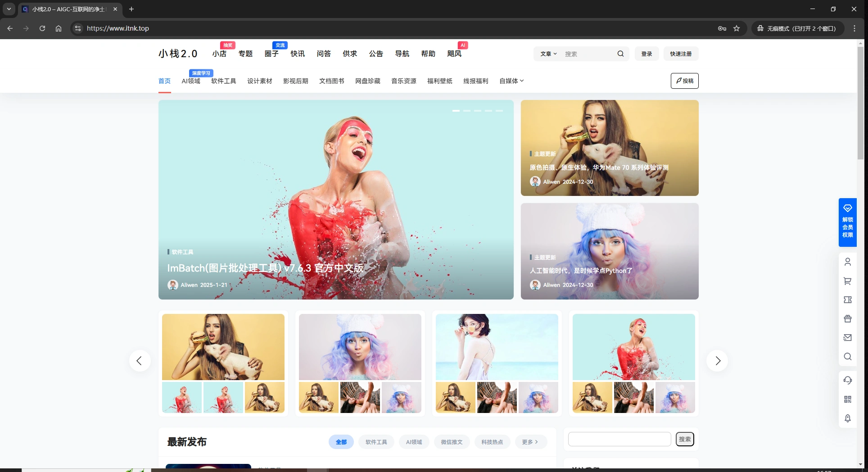Open the ImBatch v7.6.3 article title
Image resolution: width=868 pixels, height=472 pixels.
265,268
